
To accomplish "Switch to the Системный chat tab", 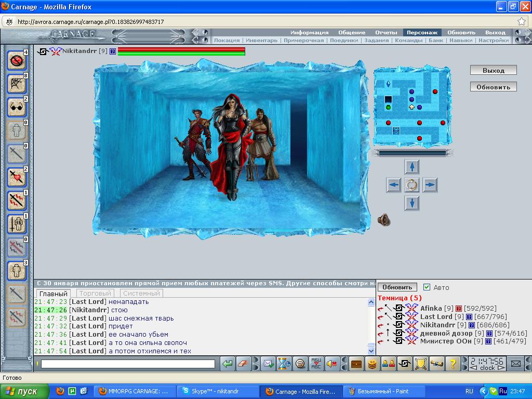I will point(141,294).
